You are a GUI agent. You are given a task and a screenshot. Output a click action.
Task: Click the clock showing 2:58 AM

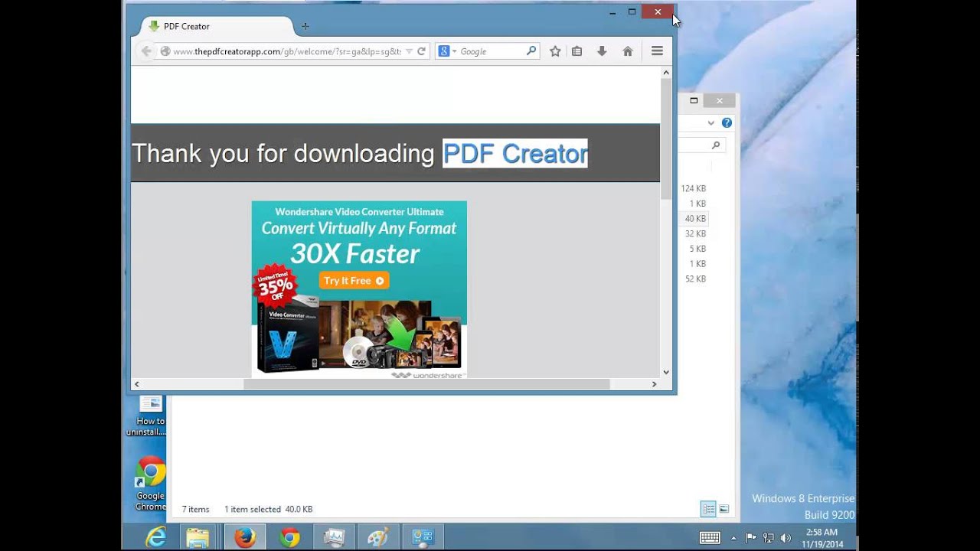coord(822,537)
